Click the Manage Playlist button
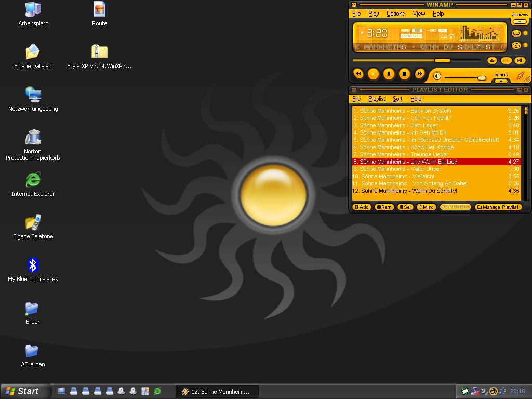 498,207
